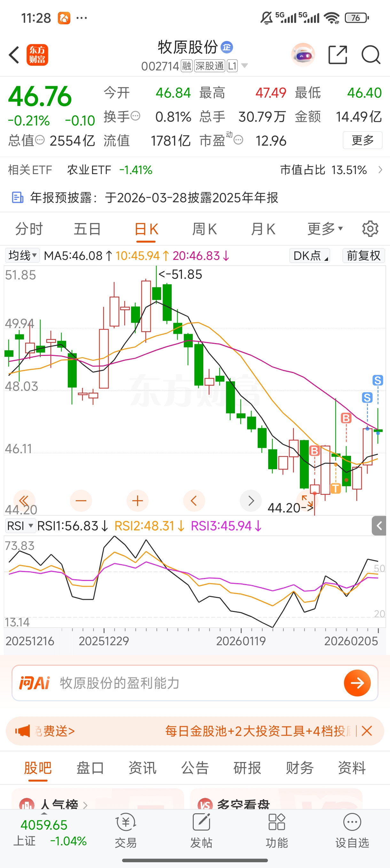
Task: Submit the AI question with orange arrow
Action: (357, 683)
